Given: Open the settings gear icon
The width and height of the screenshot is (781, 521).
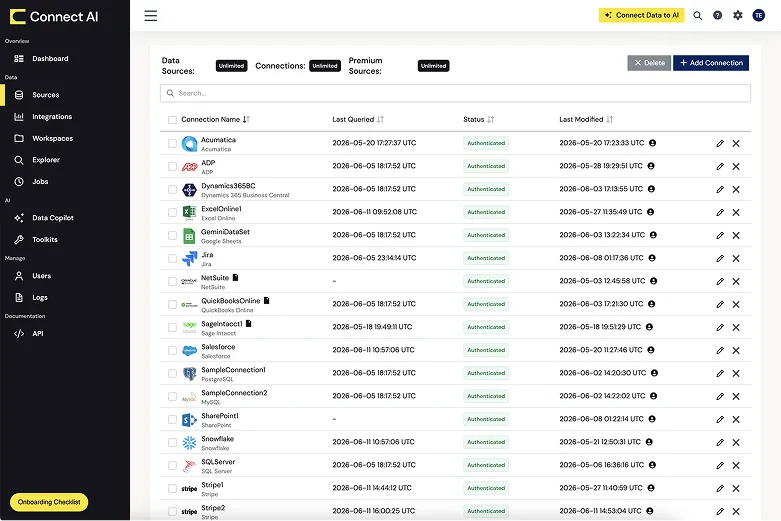Looking at the screenshot, I should coord(738,15).
